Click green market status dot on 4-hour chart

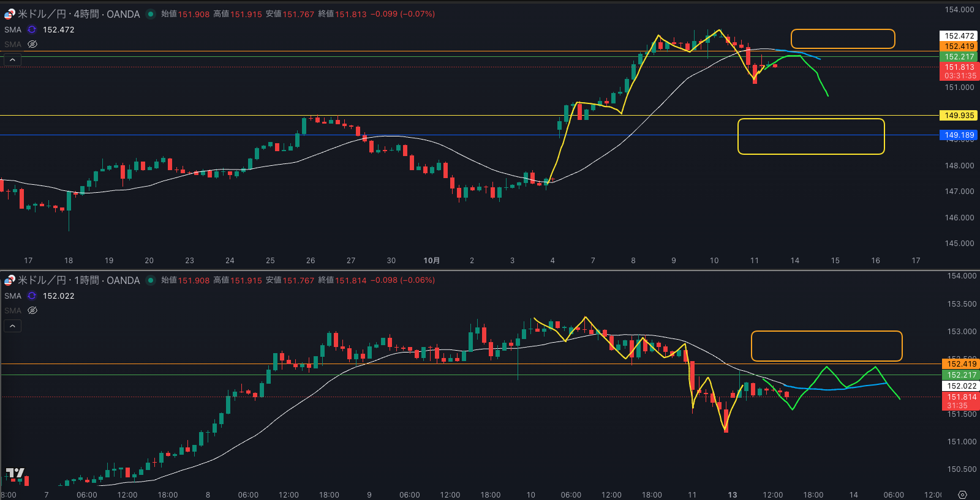click(150, 14)
